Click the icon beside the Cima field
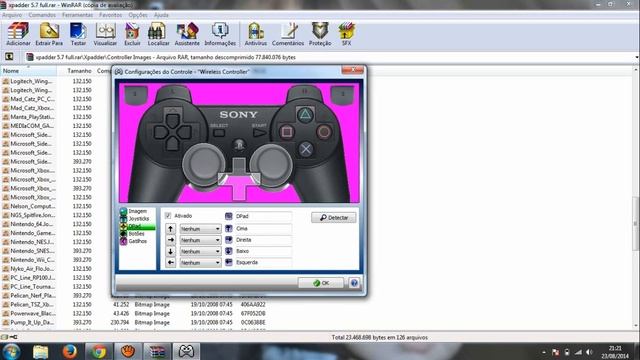The width and height of the screenshot is (640, 360). coord(229,229)
